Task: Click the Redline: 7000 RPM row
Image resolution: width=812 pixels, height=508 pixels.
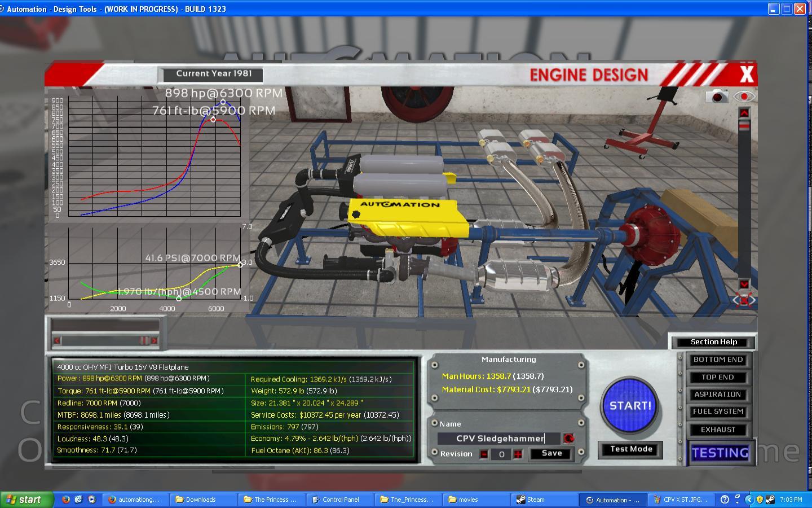Action: tap(149, 403)
